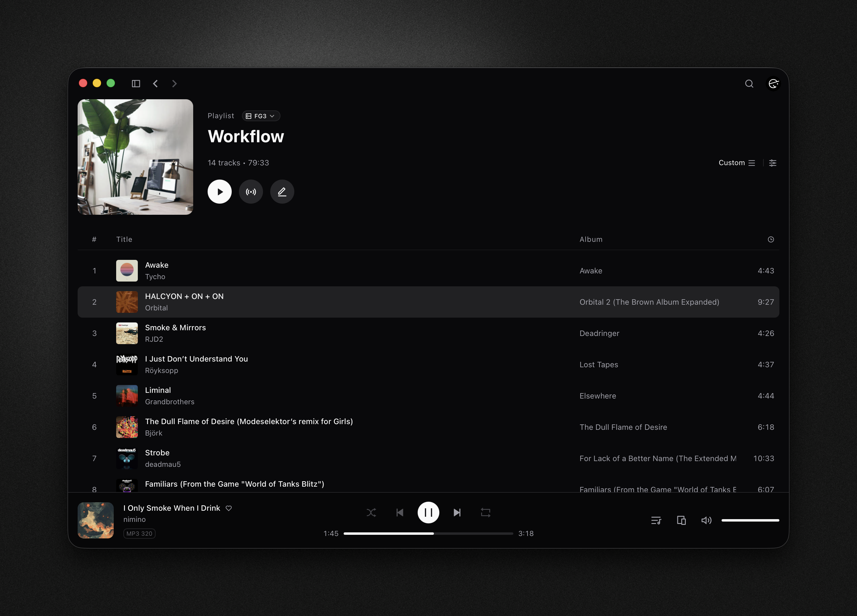Click the Album column header

(591, 239)
